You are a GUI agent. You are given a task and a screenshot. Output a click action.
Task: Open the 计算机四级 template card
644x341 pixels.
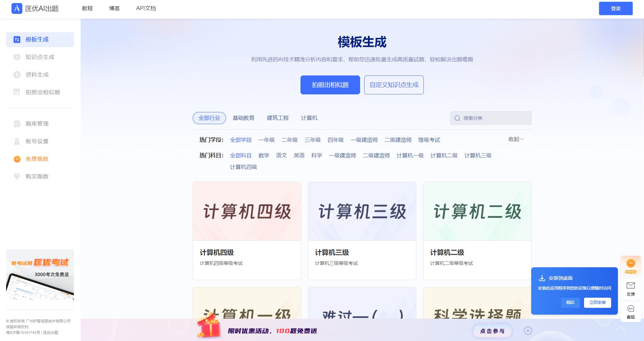pyautogui.click(x=247, y=231)
